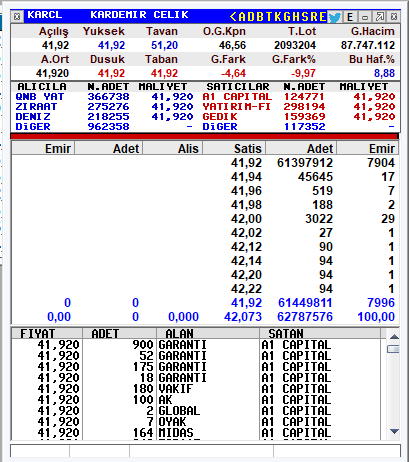The width and height of the screenshot is (409, 462).
Task: Click the G.Hacim value 87.747.112
Action: point(368,45)
